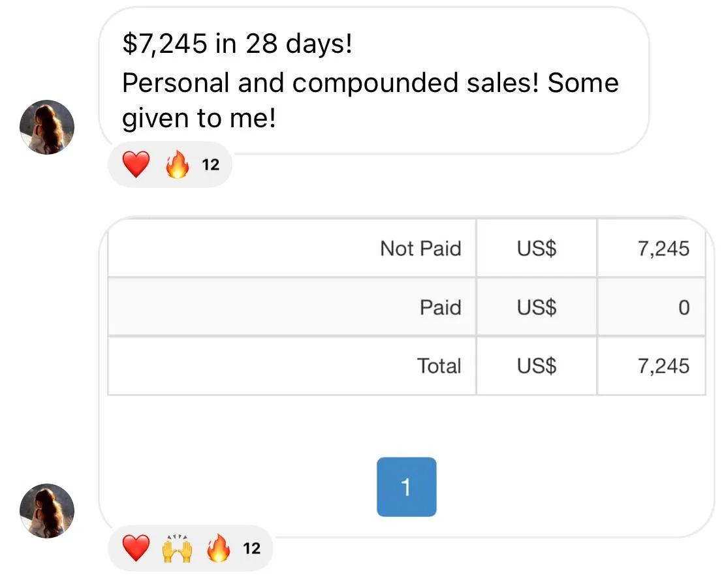Open the sender avatar beside the table image

[x=47, y=511]
